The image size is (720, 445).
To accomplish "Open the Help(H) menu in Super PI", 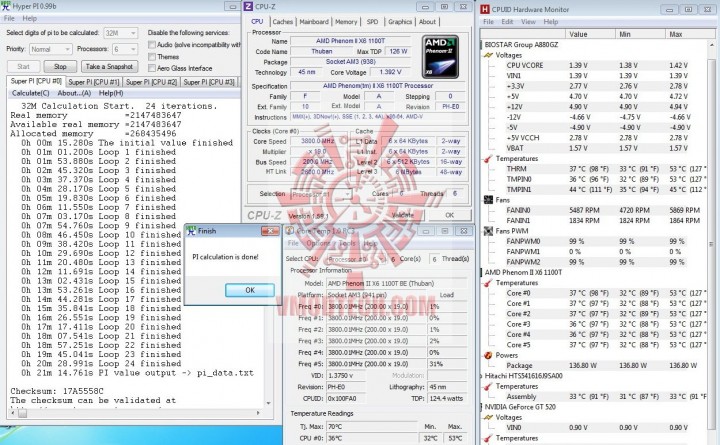I will tap(111, 93).
